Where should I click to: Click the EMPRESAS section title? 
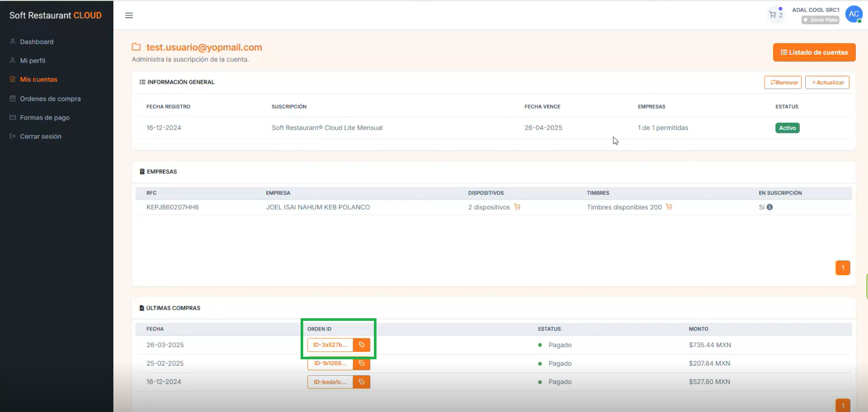coord(162,172)
